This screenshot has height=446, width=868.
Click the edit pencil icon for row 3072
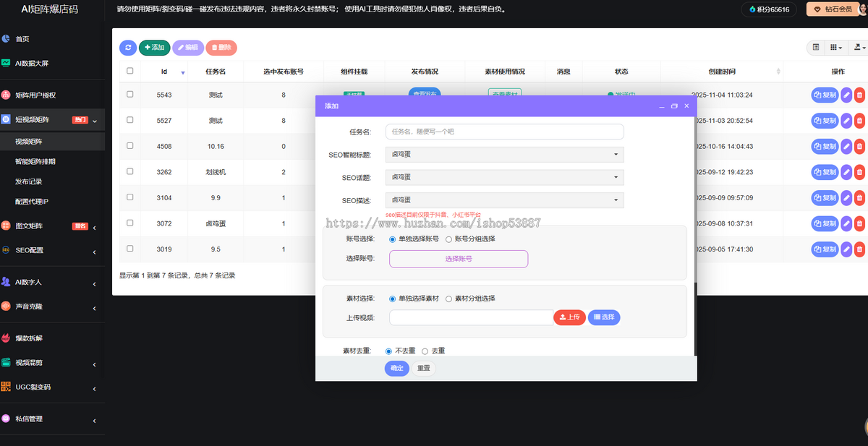[x=846, y=223]
